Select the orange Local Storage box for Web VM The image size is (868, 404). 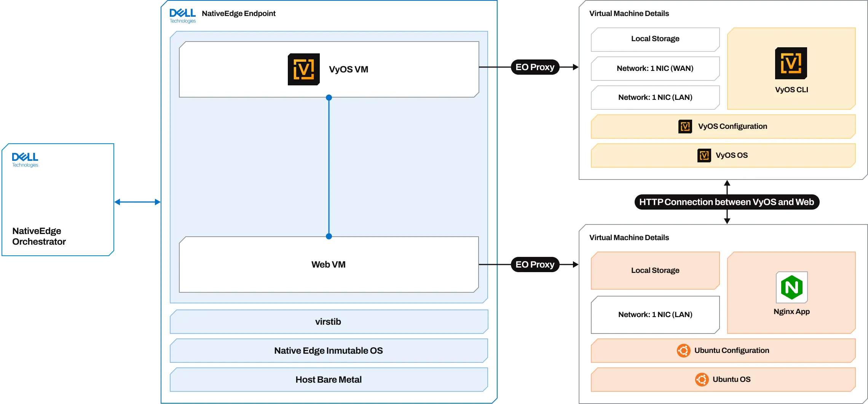(x=655, y=271)
